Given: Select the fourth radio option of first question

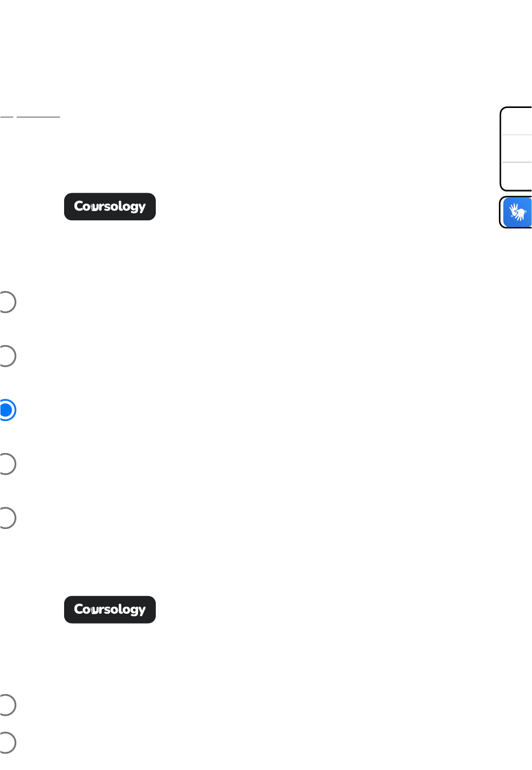Looking at the screenshot, I should (6, 464).
